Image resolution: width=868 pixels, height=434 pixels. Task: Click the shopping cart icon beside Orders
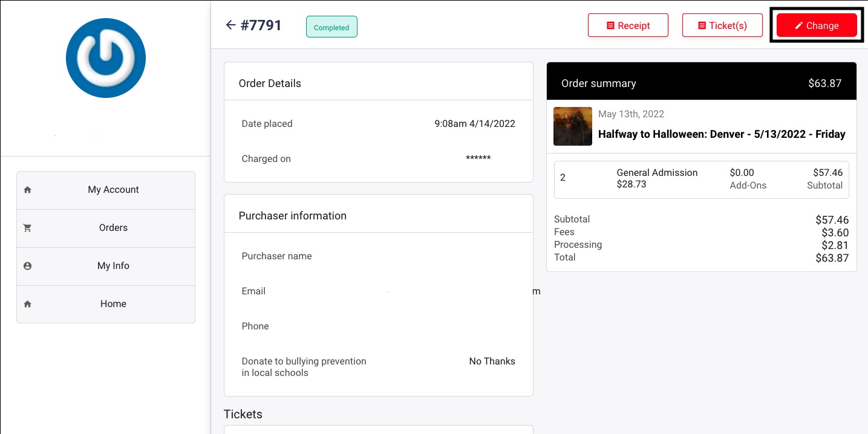coord(27,228)
